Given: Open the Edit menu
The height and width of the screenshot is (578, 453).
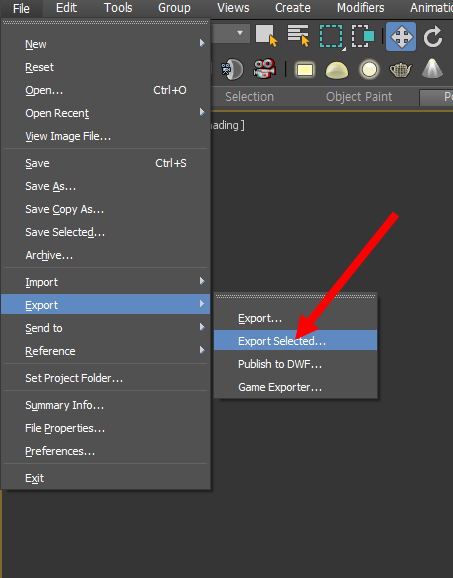Looking at the screenshot, I should tap(66, 8).
